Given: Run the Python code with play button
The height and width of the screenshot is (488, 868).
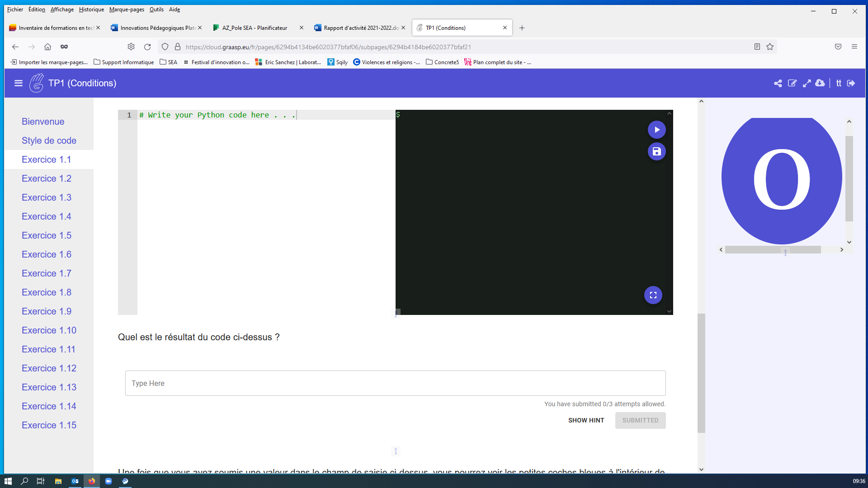Looking at the screenshot, I should [656, 130].
